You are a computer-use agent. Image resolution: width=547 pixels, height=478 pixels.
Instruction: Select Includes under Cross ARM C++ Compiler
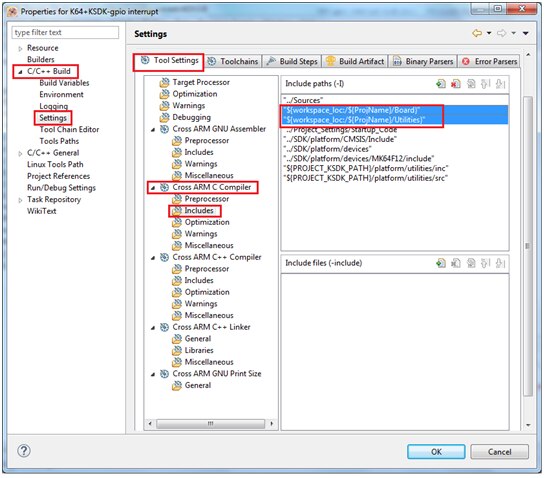[198, 281]
